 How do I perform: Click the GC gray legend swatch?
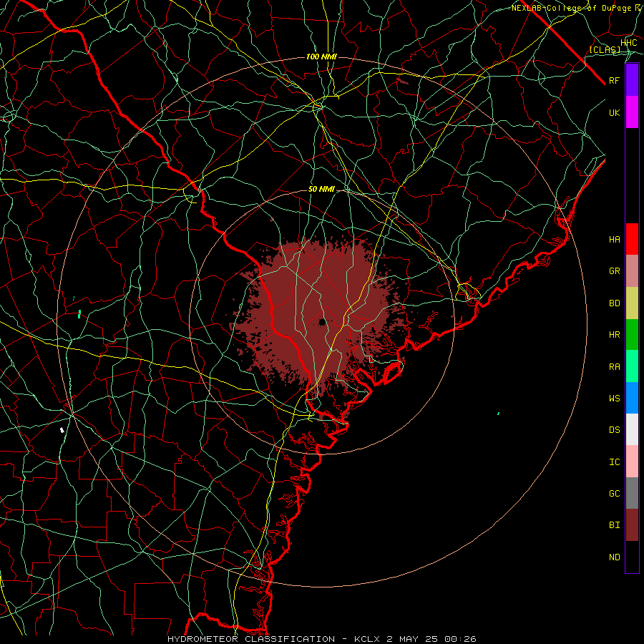click(x=632, y=493)
